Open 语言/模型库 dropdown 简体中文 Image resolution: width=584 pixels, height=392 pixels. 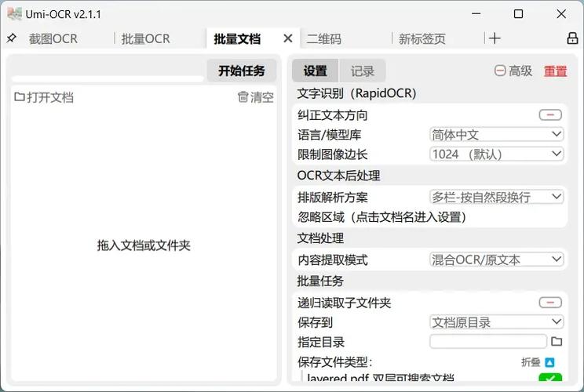tap(496, 134)
